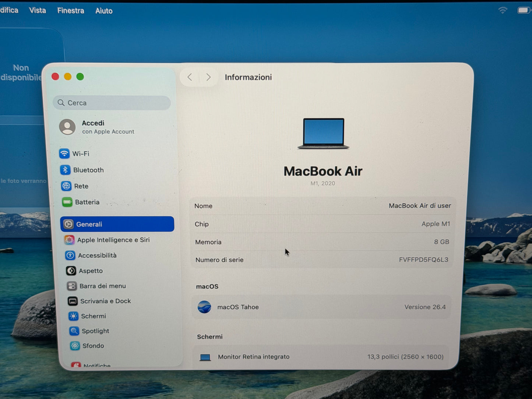Viewport: 532px width, 399px height.
Task: Click the Monitor Retina integrato display icon
Action: (x=205, y=357)
